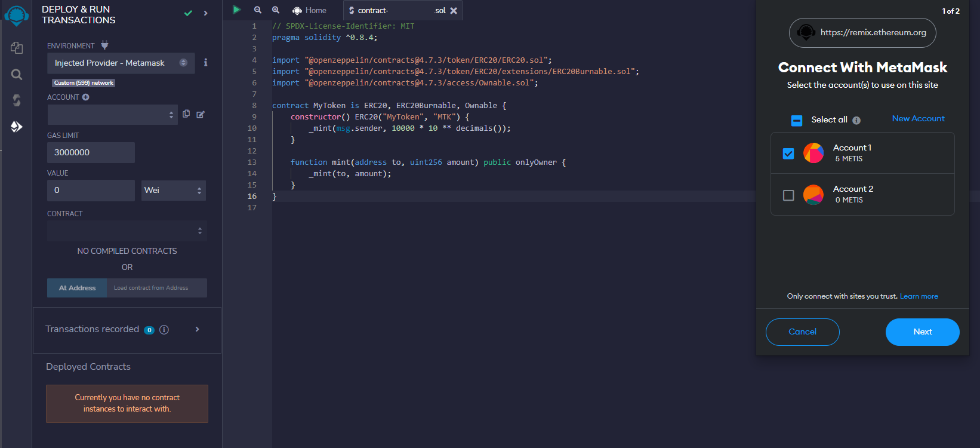Open the Injected Provider environment dropdown
980x448 pixels.
coord(121,63)
